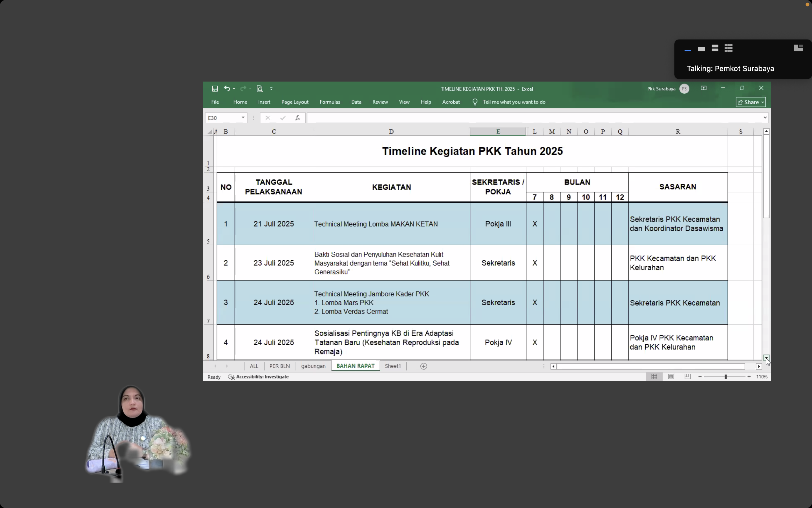Open the Page Layout tab
This screenshot has height=508, width=812.
295,102
